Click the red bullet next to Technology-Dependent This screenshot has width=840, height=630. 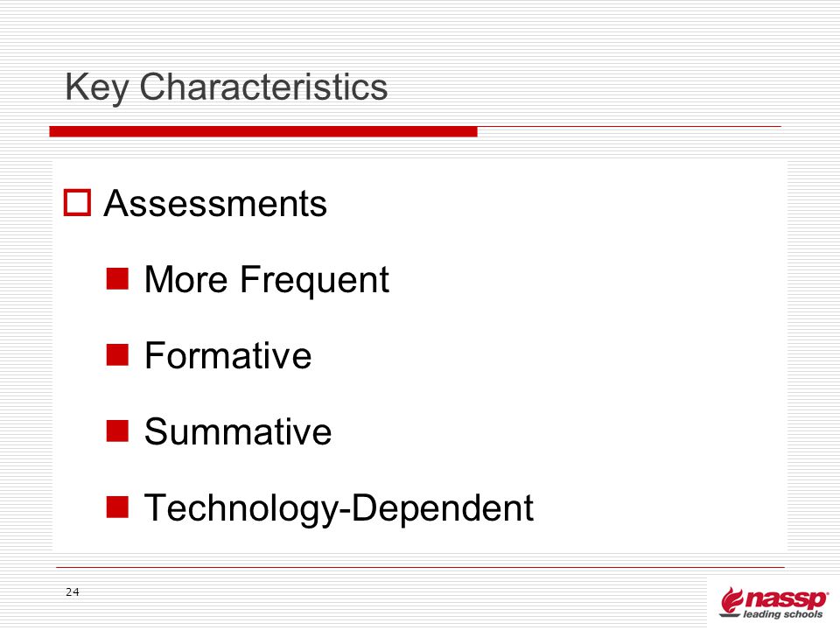(117, 507)
